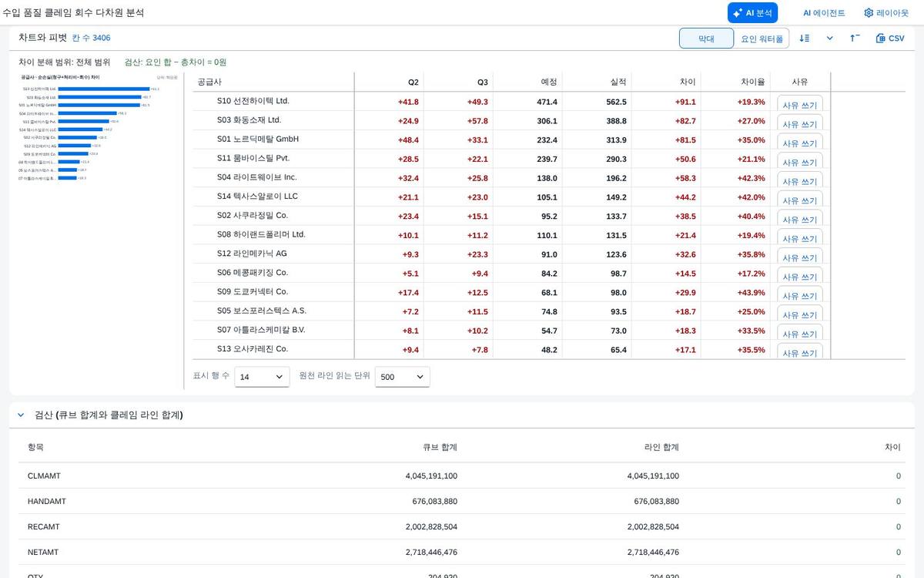Switch chart view to 막대
Image resolution: width=924 pixels, height=578 pixels.
(x=706, y=38)
